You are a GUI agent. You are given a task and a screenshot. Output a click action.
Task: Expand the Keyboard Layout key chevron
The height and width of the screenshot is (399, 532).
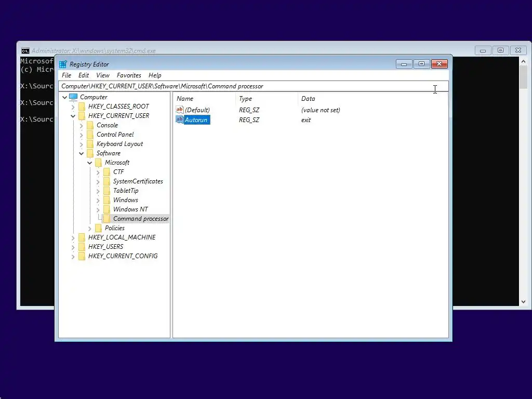pos(82,144)
